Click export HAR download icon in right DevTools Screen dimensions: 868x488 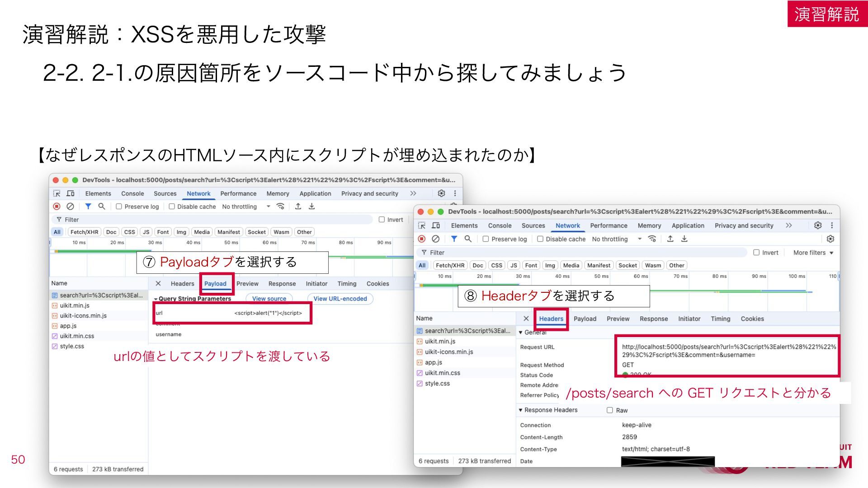pos(684,239)
